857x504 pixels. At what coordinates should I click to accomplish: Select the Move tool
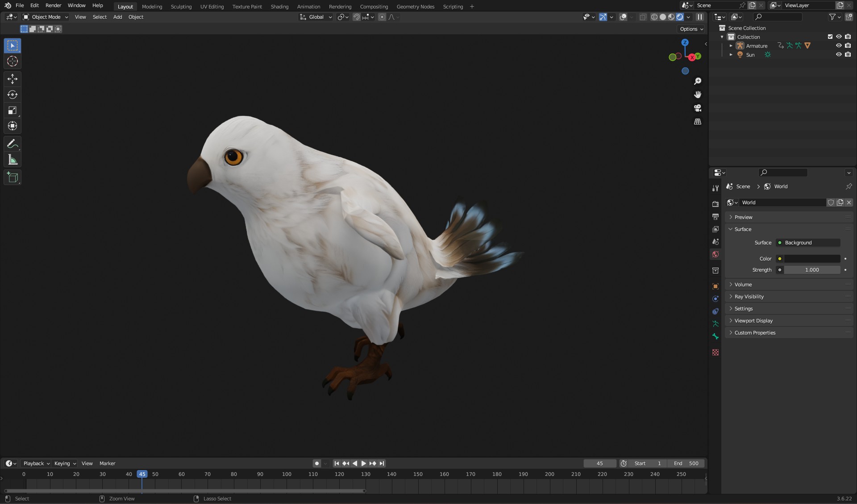coord(12,79)
